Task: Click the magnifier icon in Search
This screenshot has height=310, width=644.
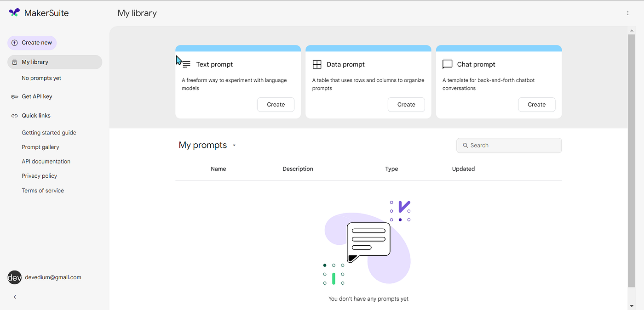Action: (466, 146)
